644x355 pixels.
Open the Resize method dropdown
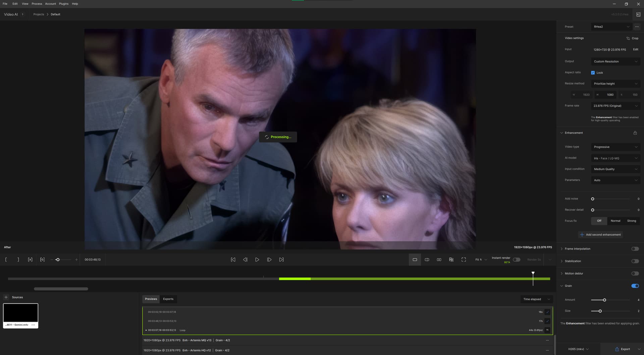(x=615, y=84)
